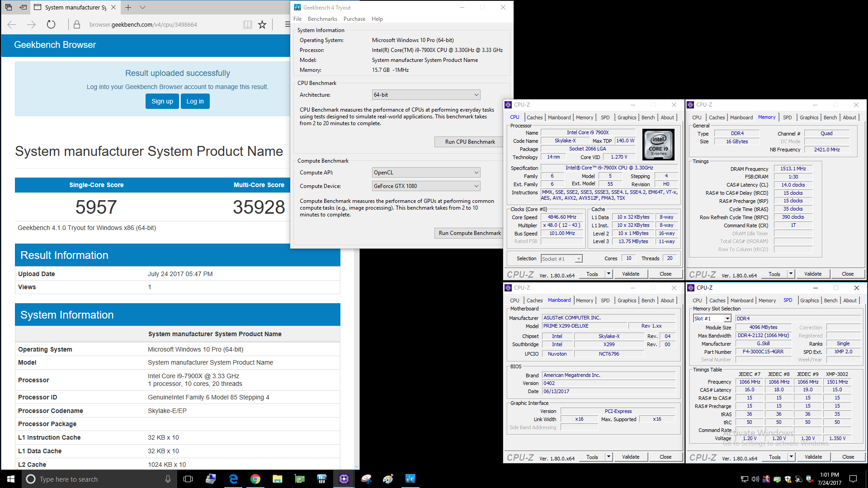This screenshot has width=868, height=488.
Task: Expand Tools arrow in SPD tab window
Action: [791, 457]
